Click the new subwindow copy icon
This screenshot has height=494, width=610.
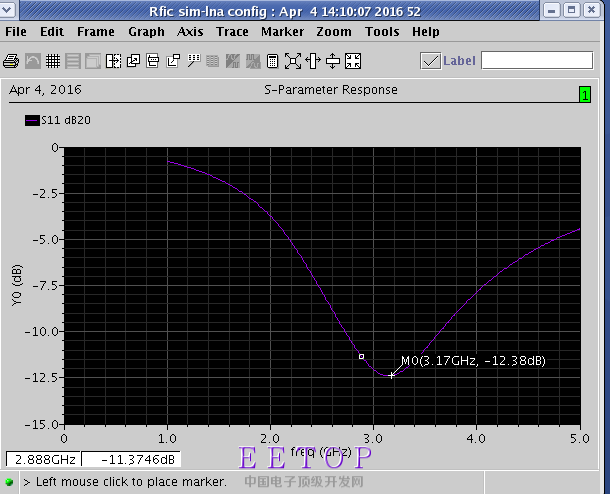(133, 61)
